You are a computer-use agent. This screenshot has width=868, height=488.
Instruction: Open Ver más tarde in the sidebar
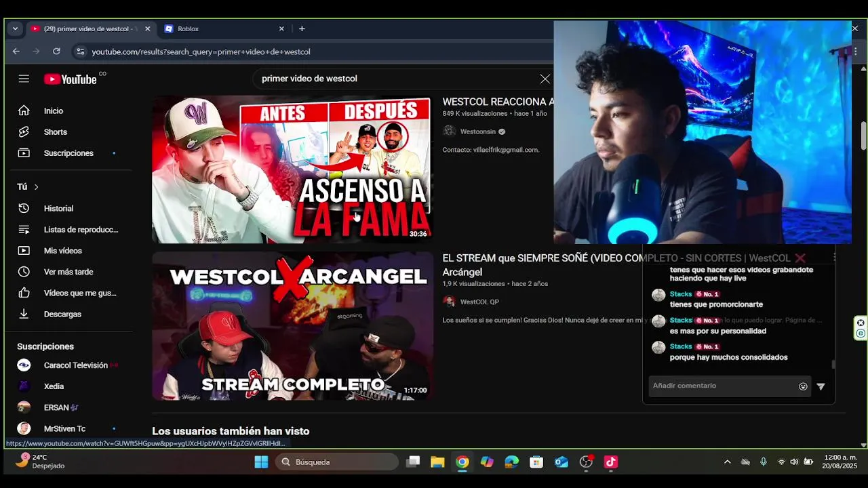click(69, 271)
